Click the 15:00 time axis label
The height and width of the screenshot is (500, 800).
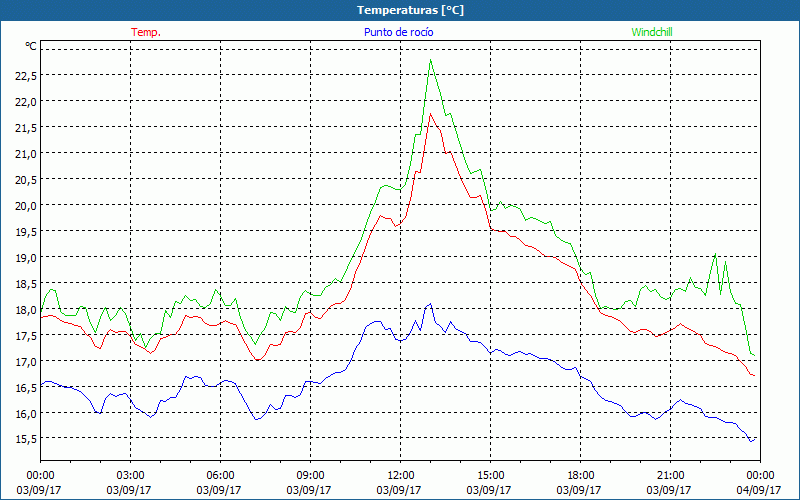click(x=490, y=475)
